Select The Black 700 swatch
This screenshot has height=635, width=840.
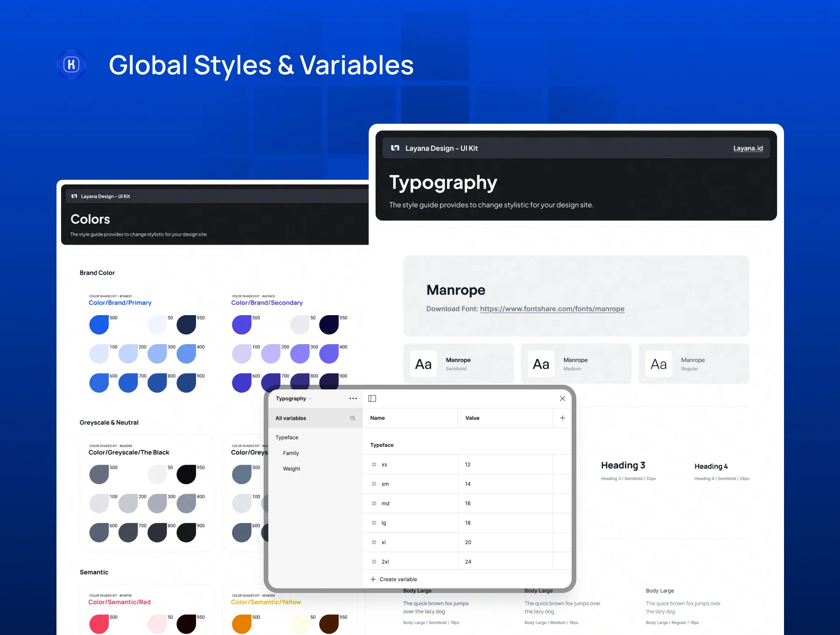(128, 532)
